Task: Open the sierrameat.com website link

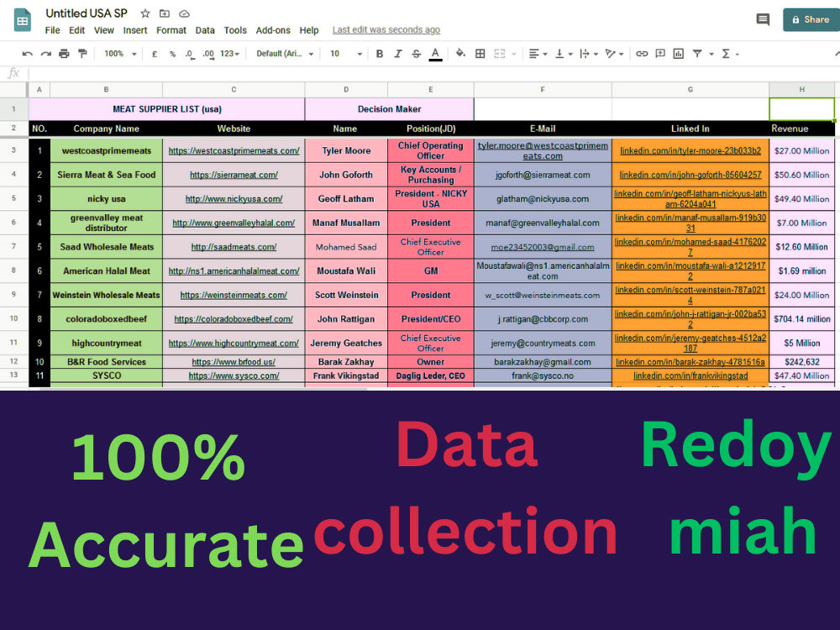Action: pyautogui.click(x=234, y=175)
